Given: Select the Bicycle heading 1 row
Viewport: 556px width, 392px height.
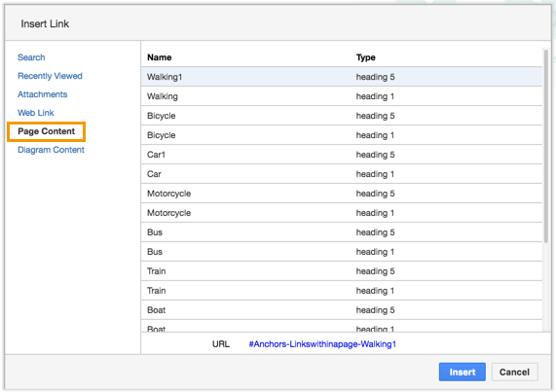Looking at the screenshot, I should (x=342, y=135).
